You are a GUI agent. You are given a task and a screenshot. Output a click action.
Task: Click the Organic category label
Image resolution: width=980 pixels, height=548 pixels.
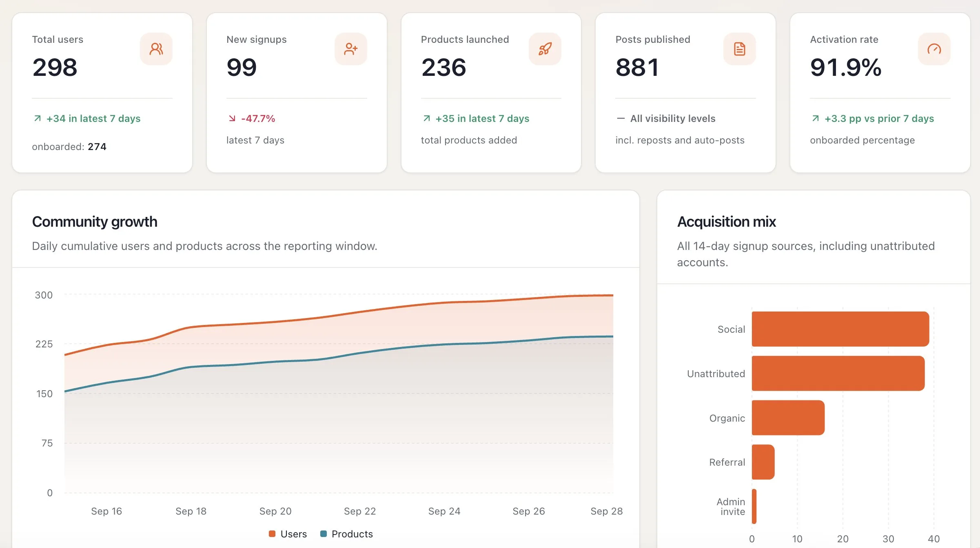pos(727,418)
